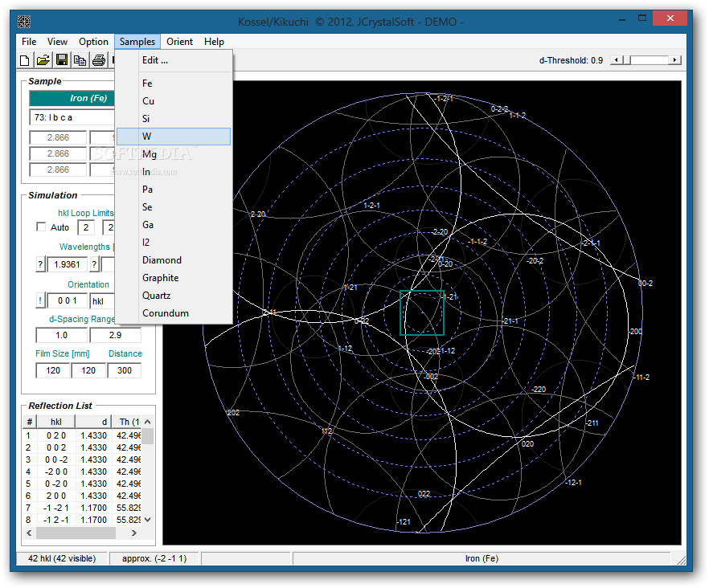Image resolution: width=709 pixels, height=588 pixels.
Task: Click the first lattice parameter 2.866 field
Action: (x=58, y=137)
